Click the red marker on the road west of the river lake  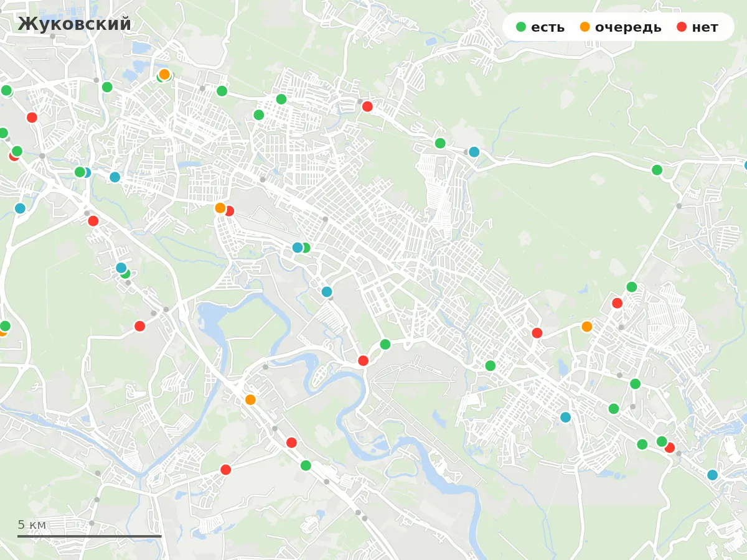tap(139, 326)
